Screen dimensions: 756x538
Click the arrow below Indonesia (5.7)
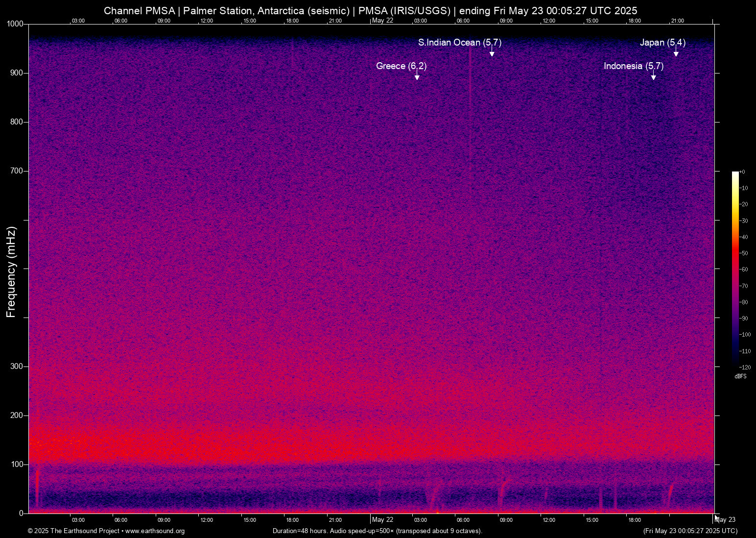(x=653, y=76)
